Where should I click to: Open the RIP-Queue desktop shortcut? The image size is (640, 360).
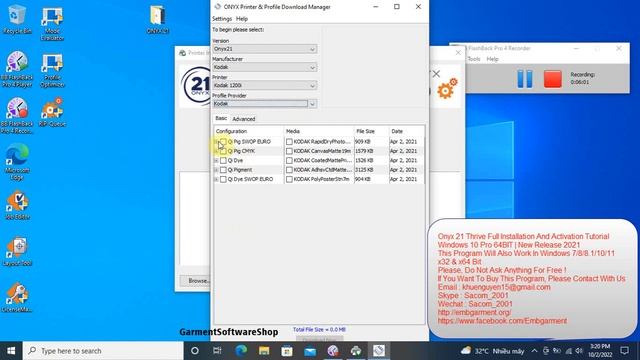click(52, 111)
